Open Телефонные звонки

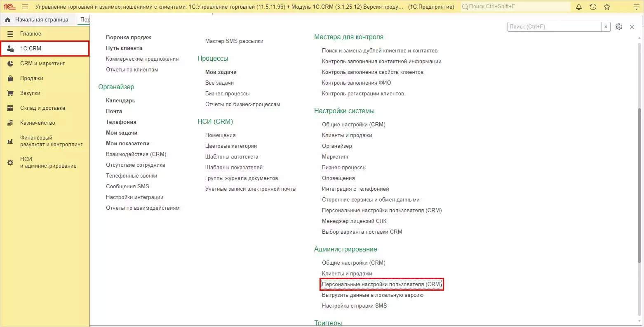[132, 176]
